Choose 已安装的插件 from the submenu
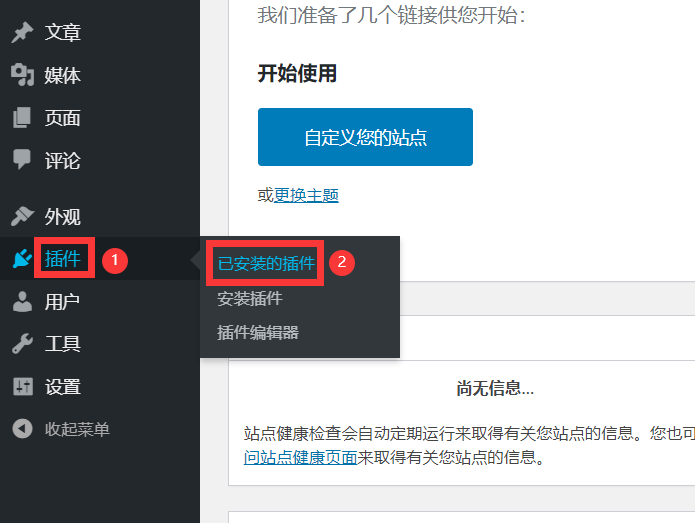Viewport: 695px width, 523px height. (266, 263)
